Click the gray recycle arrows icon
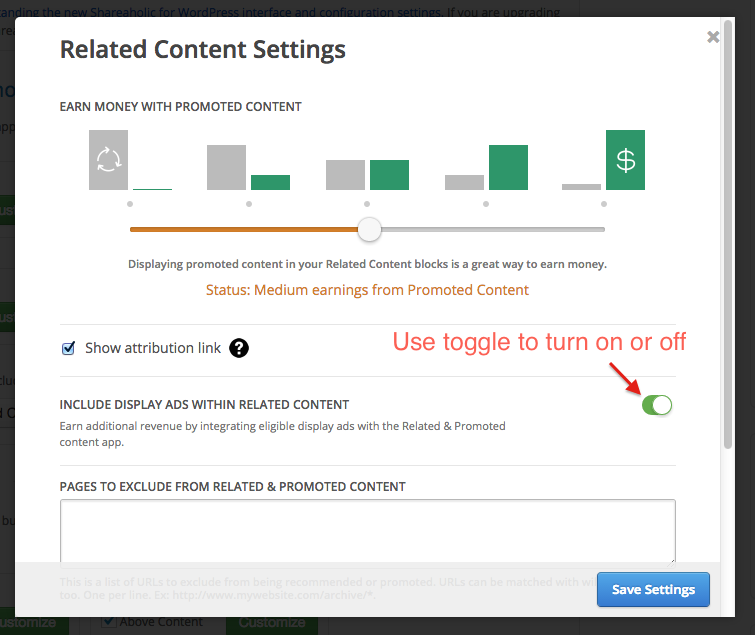The width and height of the screenshot is (755, 635). 108,160
